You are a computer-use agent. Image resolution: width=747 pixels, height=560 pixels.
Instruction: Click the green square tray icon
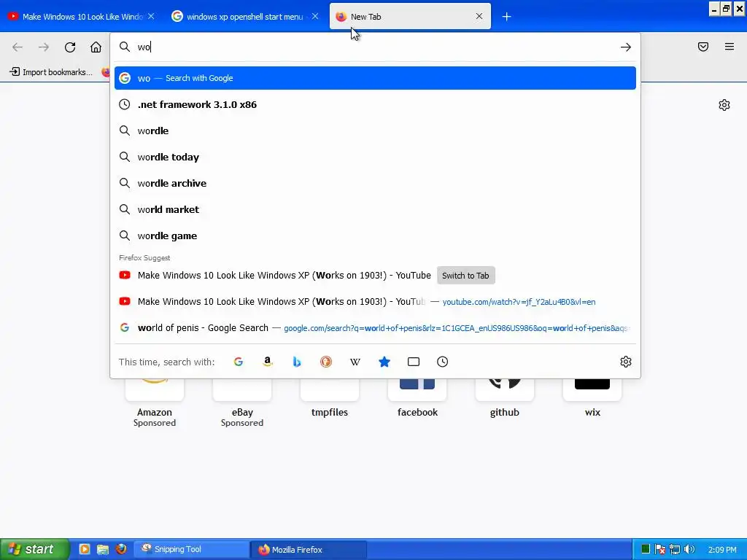click(x=646, y=550)
